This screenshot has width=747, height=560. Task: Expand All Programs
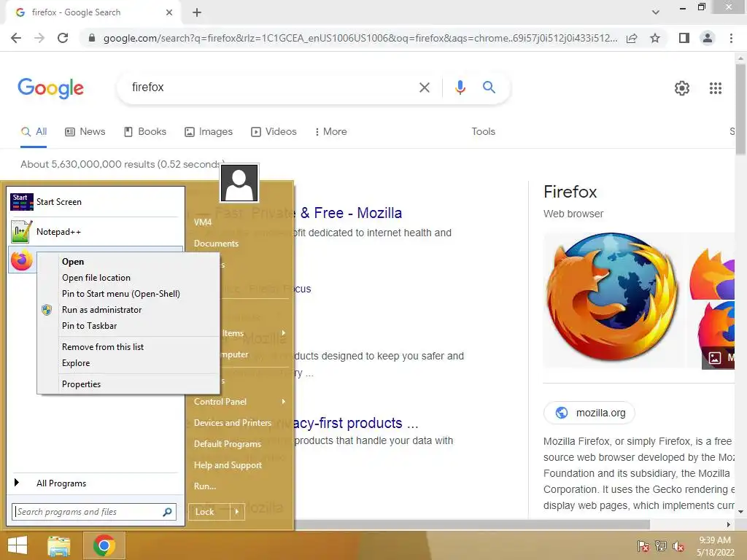point(96,483)
